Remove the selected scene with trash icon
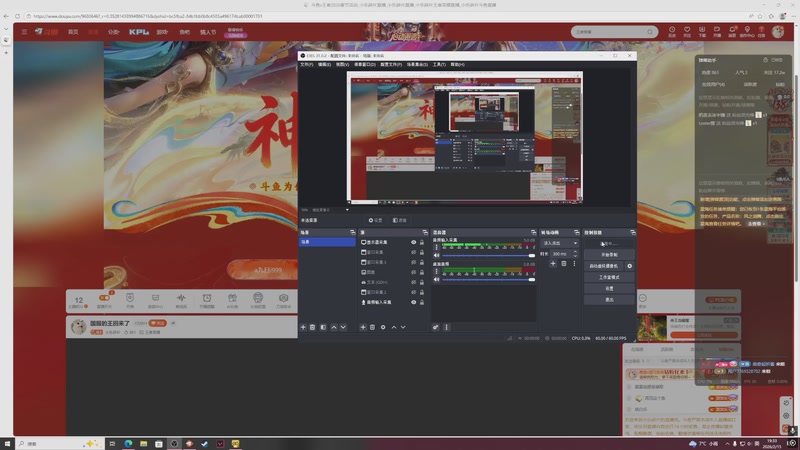 (x=313, y=327)
